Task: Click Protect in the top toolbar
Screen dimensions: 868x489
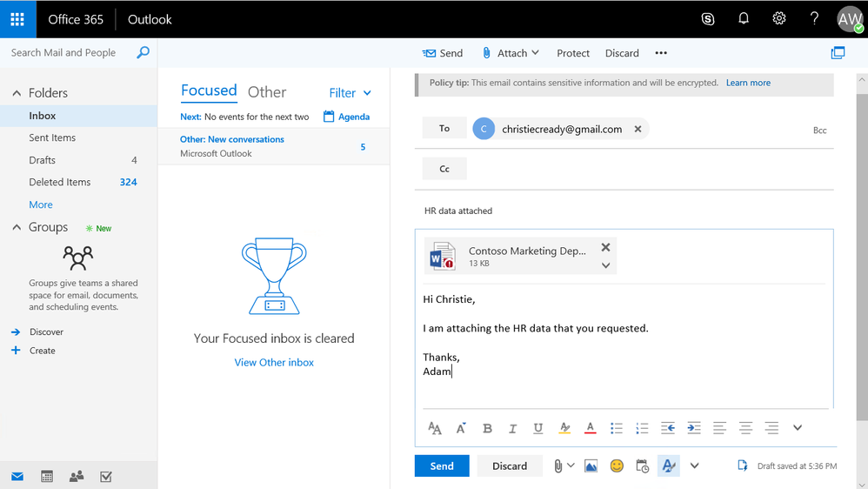Action: 573,53
